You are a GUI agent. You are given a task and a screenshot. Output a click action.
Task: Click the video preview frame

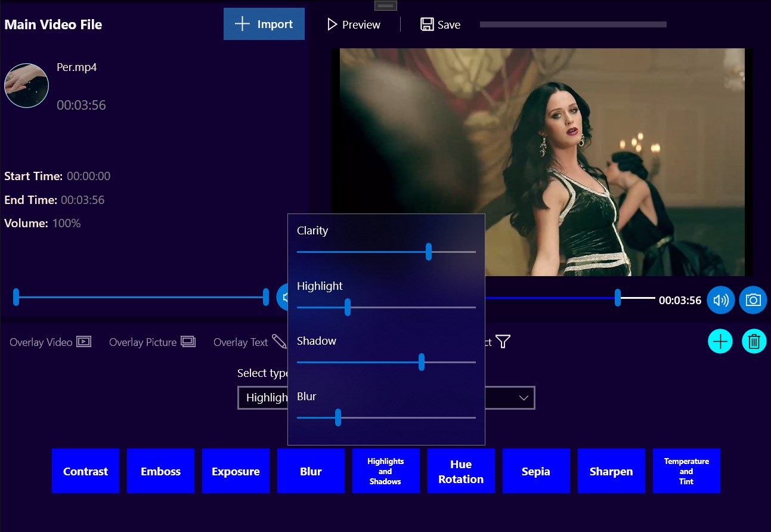[x=542, y=162]
